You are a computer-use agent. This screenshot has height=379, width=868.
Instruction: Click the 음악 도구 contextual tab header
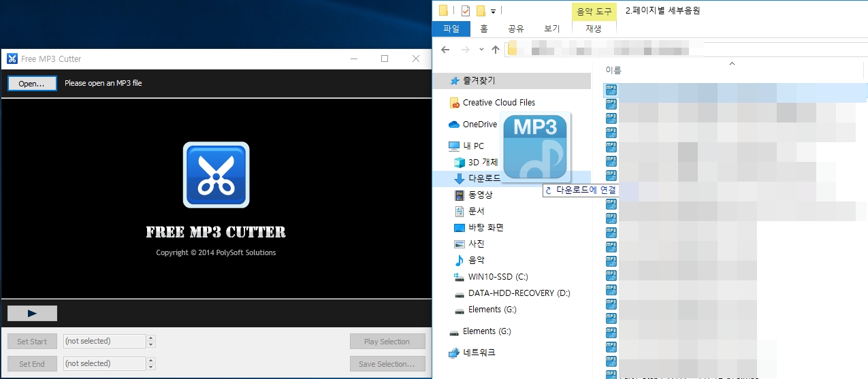pos(594,11)
